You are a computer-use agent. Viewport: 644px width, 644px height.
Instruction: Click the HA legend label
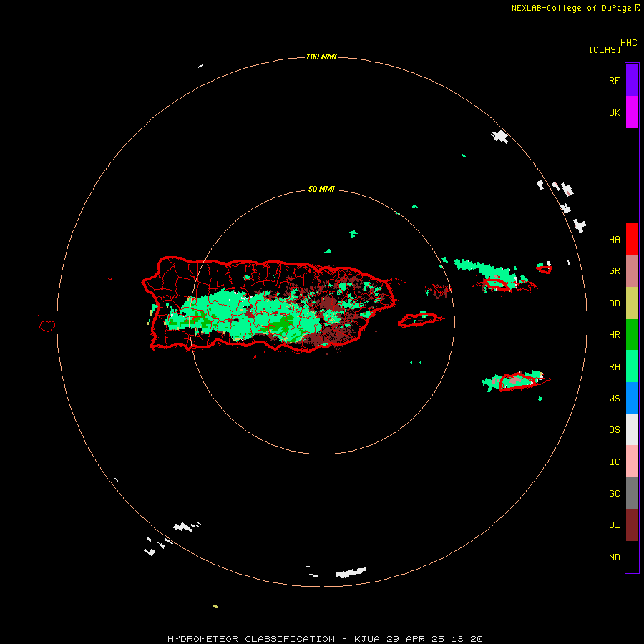[x=614, y=239]
